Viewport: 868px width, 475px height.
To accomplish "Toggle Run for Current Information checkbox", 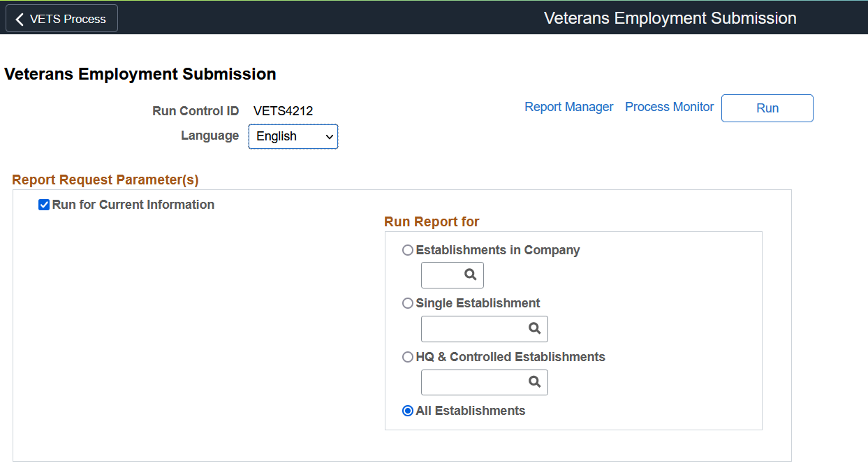I will (x=44, y=205).
